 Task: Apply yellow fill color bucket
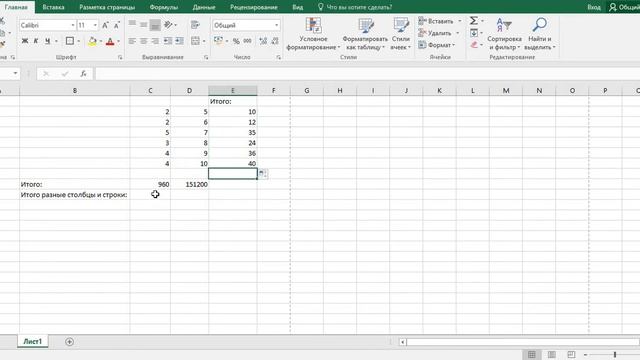[x=92, y=41]
